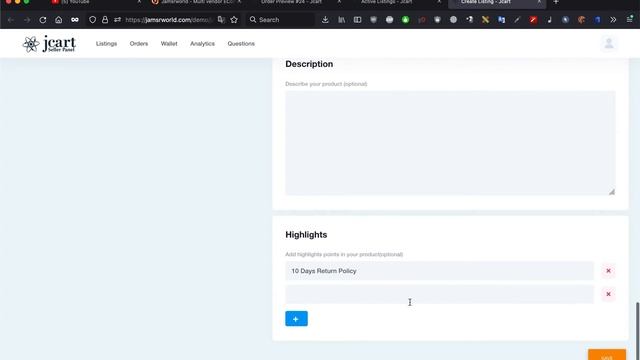
Task: Reload the page in browser toolbar
Action: point(42,20)
